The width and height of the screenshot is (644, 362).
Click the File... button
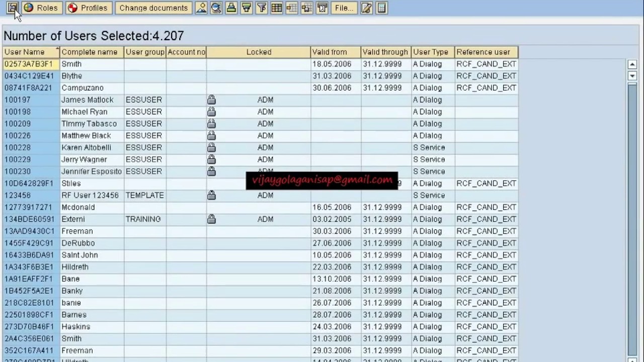344,8
